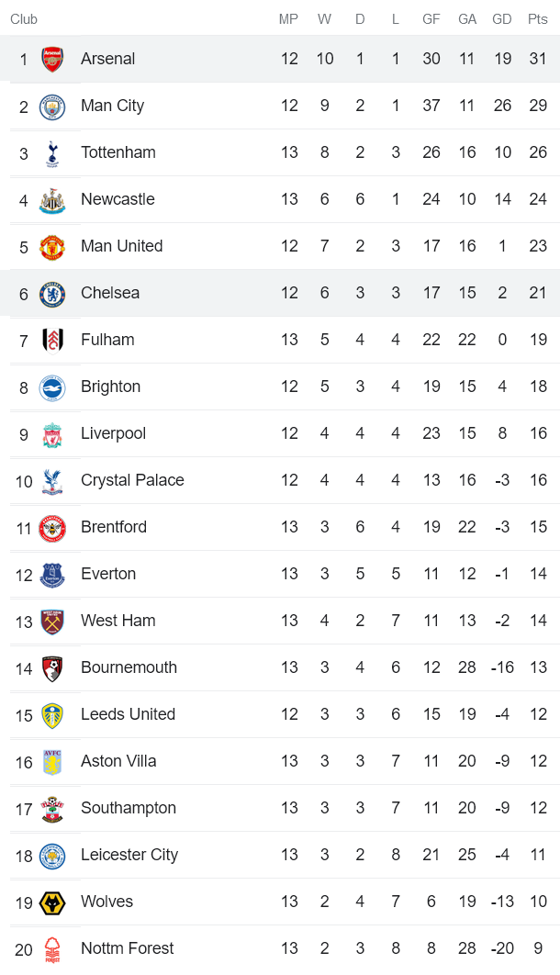This screenshot has width=560, height=975.
Task: Open the Man United crest icon
Action: pyautogui.click(x=52, y=247)
